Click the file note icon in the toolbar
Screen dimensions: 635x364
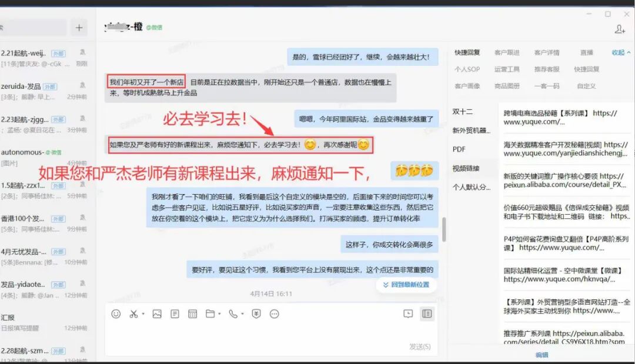pyautogui.click(x=174, y=313)
